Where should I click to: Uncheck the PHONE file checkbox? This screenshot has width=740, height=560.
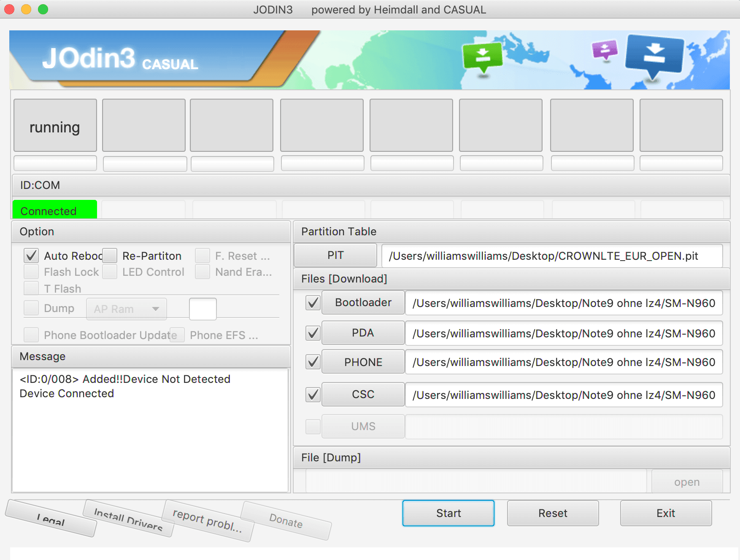[313, 362]
